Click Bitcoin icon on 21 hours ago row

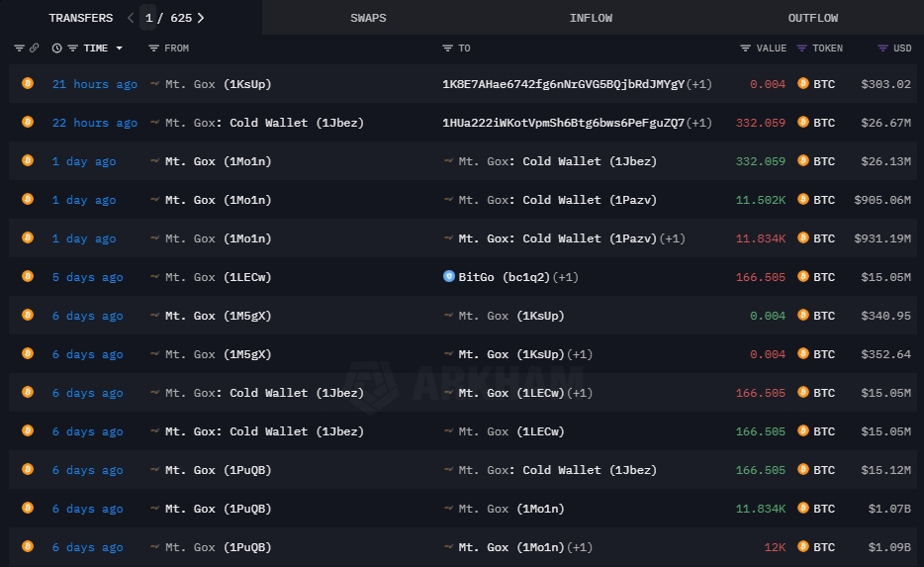(28, 83)
